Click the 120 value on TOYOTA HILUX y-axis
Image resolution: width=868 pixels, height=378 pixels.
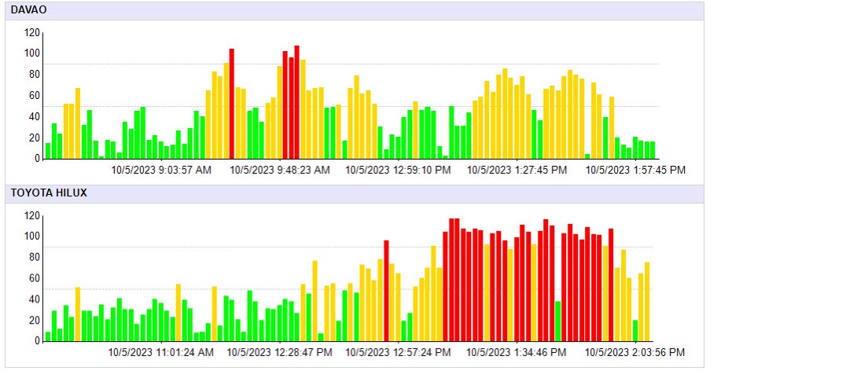[x=33, y=216]
